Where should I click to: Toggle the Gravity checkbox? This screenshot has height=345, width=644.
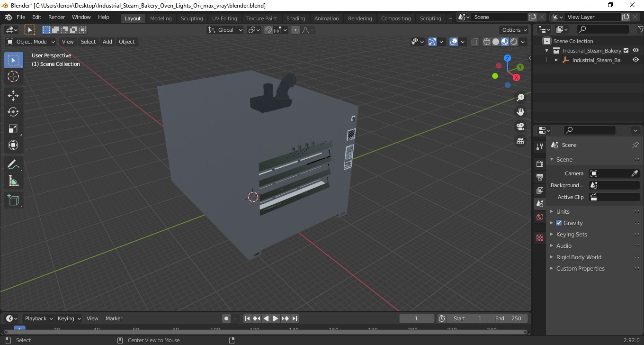point(559,223)
